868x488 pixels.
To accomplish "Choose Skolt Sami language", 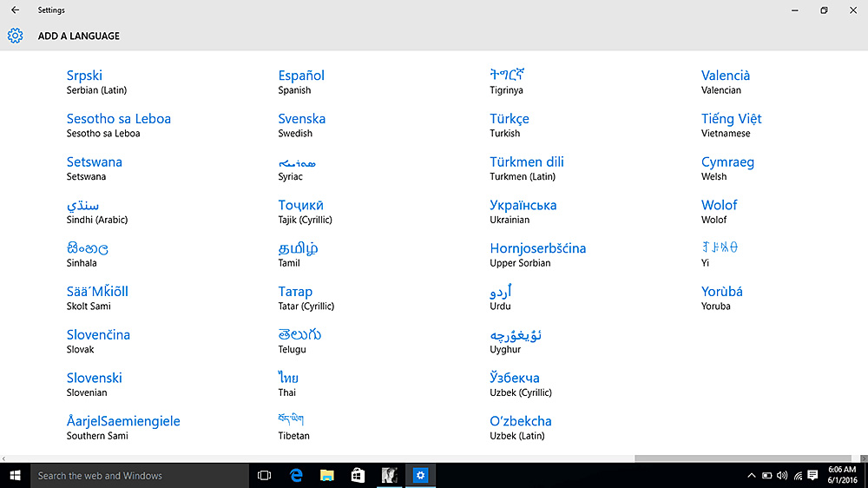I will pyautogui.click(x=97, y=298).
